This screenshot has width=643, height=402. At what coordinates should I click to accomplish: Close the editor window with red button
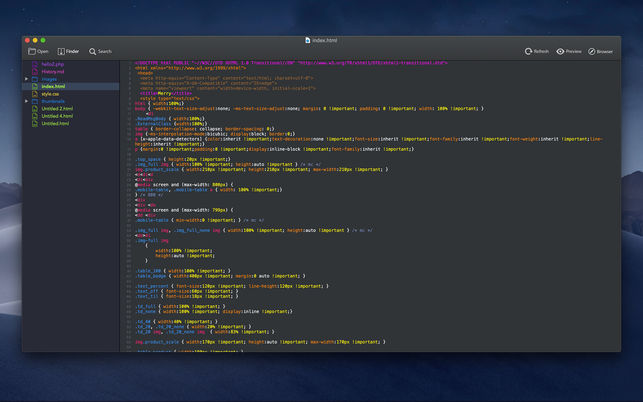click(x=27, y=40)
